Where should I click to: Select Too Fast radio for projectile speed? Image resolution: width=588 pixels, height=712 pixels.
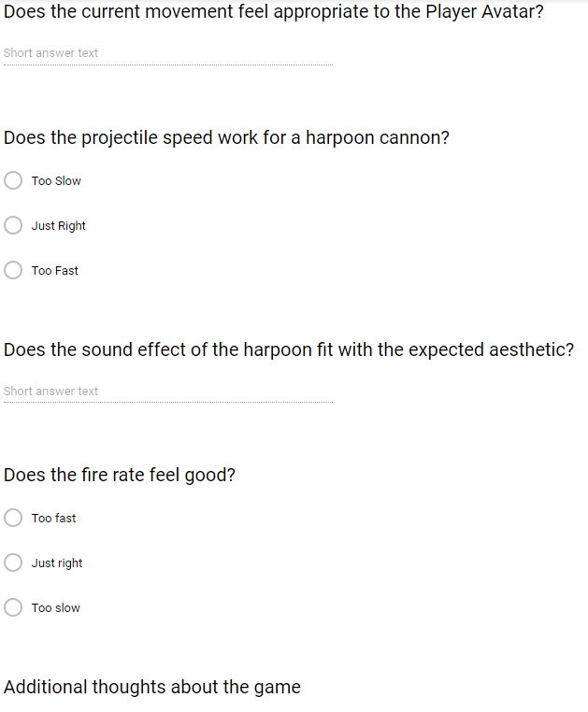[13, 270]
